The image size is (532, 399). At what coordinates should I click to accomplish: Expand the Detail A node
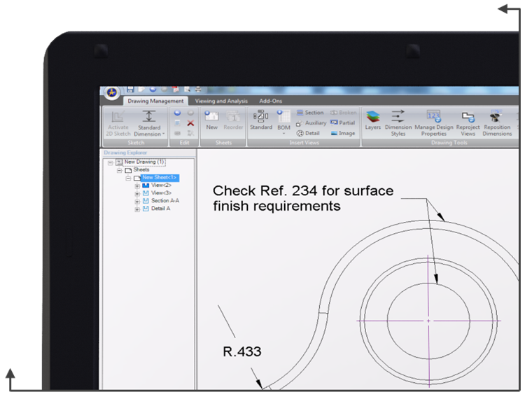[137, 209]
